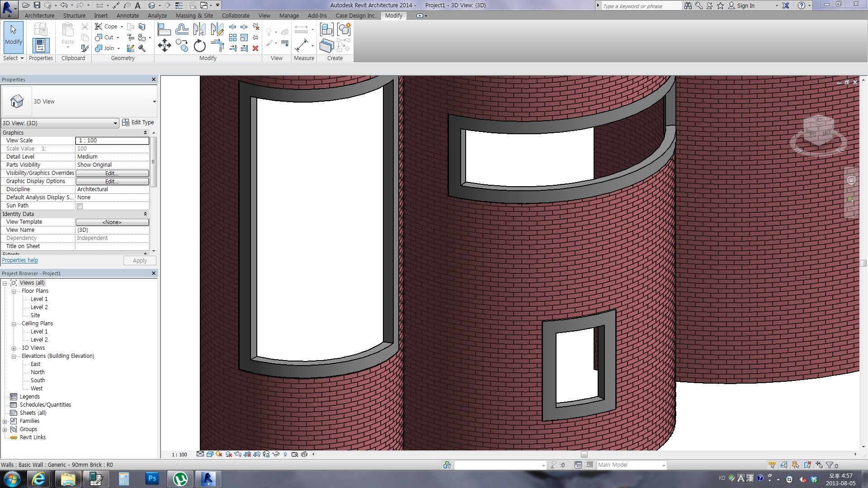Click the Properties panel vertical scrollbar

point(153,162)
